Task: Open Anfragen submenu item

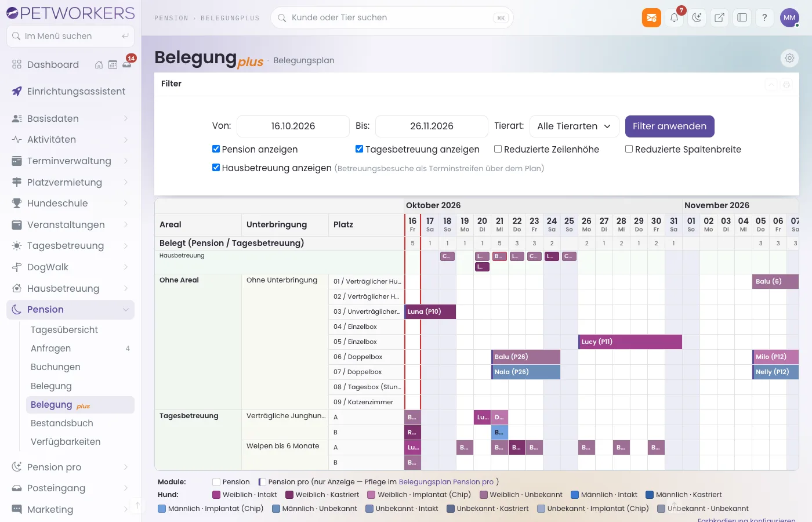Action: [80, 348]
